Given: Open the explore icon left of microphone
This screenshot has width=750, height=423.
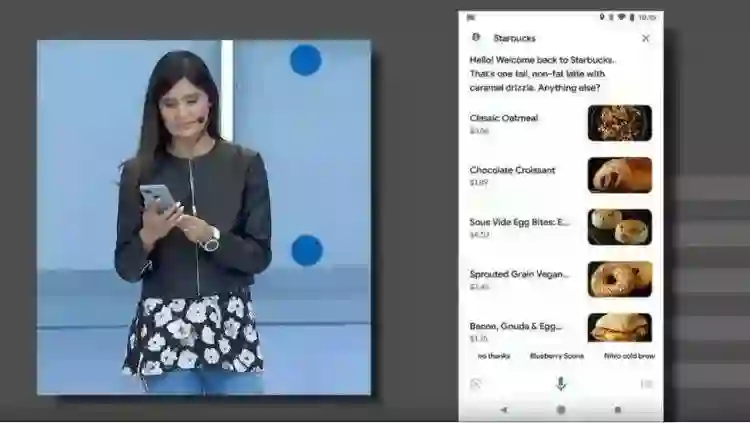Looking at the screenshot, I should click(x=475, y=384).
